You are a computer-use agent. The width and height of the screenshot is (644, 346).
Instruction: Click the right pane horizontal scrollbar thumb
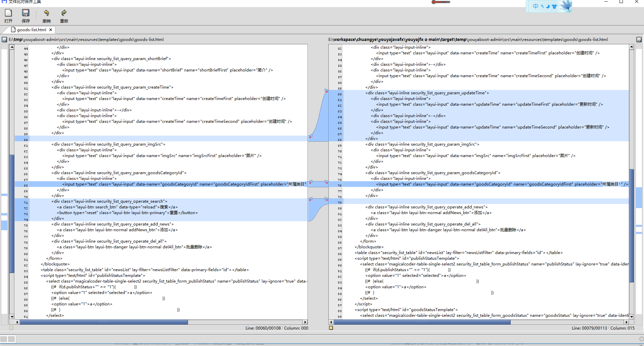tap(422, 322)
